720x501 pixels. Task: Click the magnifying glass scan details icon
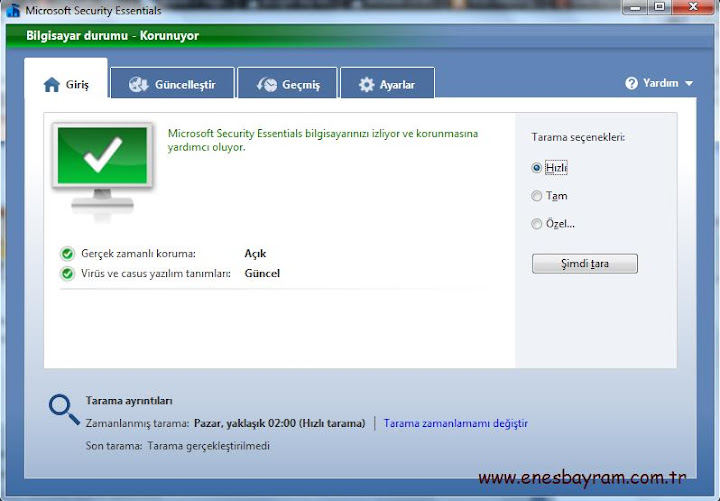point(64,409)
